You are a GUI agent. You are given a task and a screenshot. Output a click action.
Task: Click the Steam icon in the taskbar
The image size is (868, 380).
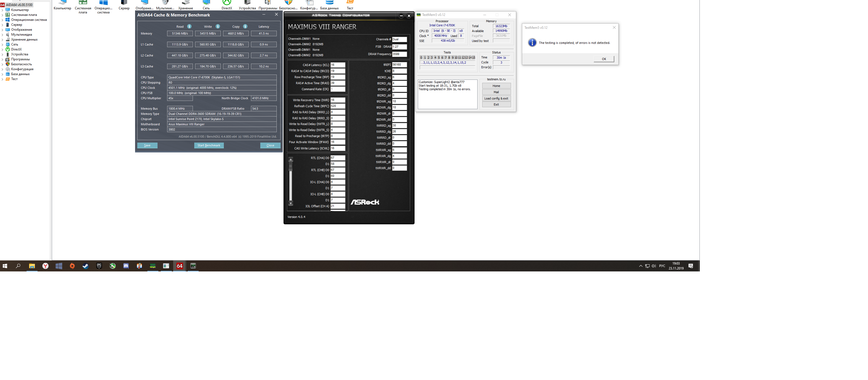85,266
